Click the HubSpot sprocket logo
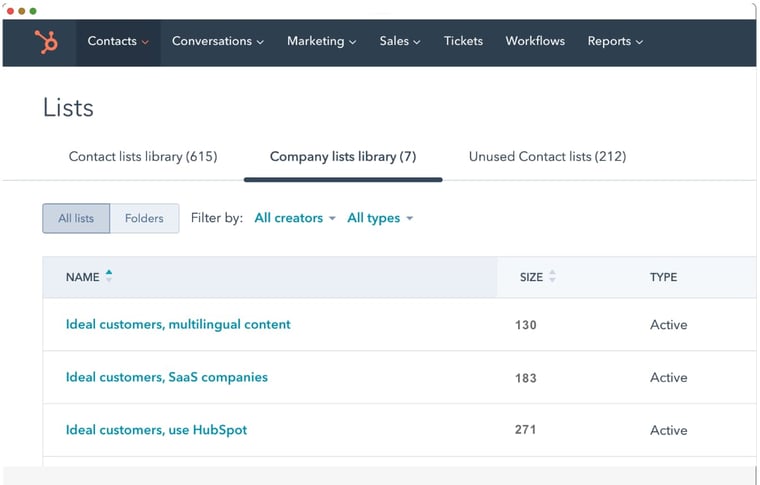 [x=45, y=42]
